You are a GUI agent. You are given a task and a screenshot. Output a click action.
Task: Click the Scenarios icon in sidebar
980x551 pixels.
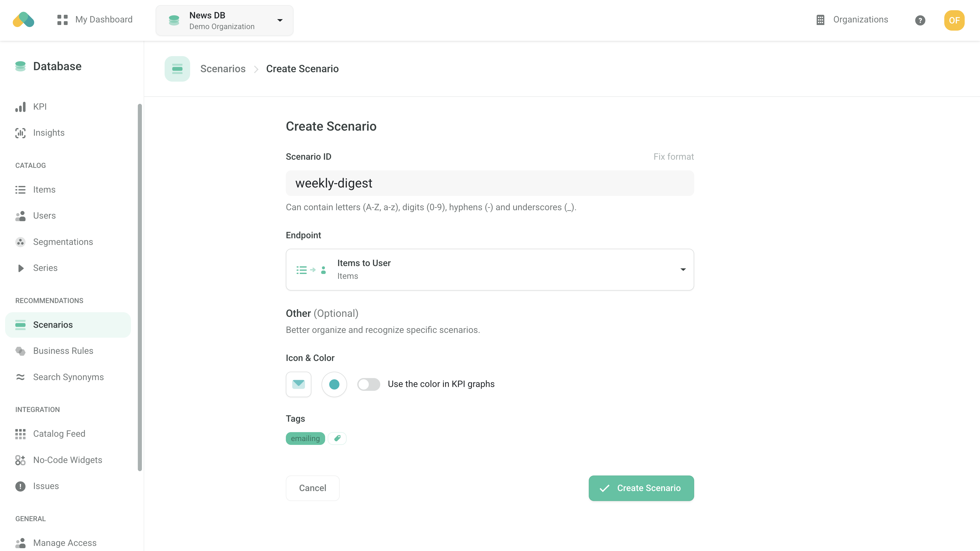[20, 325]
